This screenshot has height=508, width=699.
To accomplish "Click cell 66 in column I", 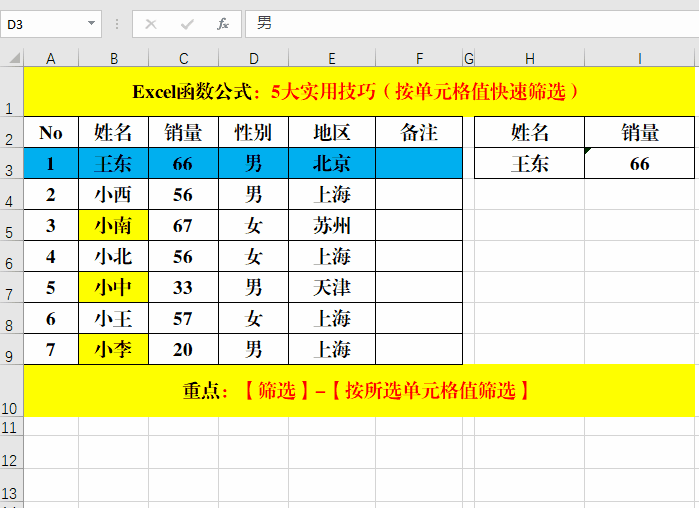I will click(x=640, y=164).
